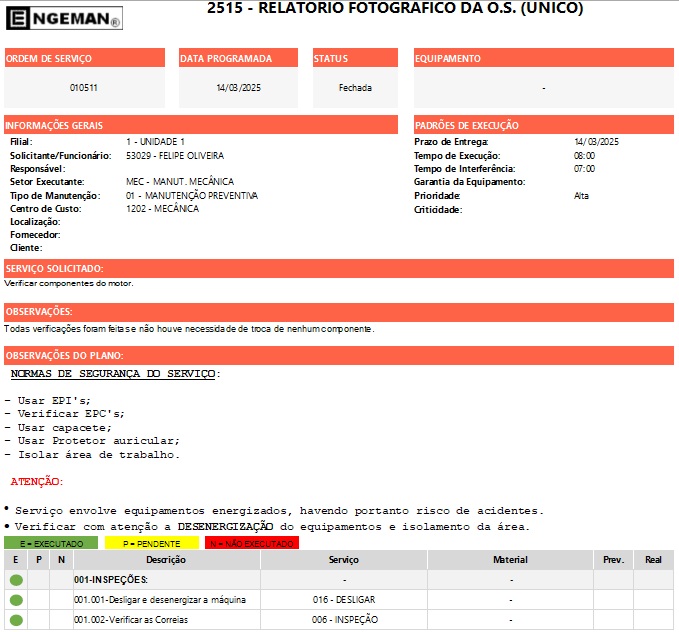
Task: Click the Fechada status value
Action: coord(355,88)
